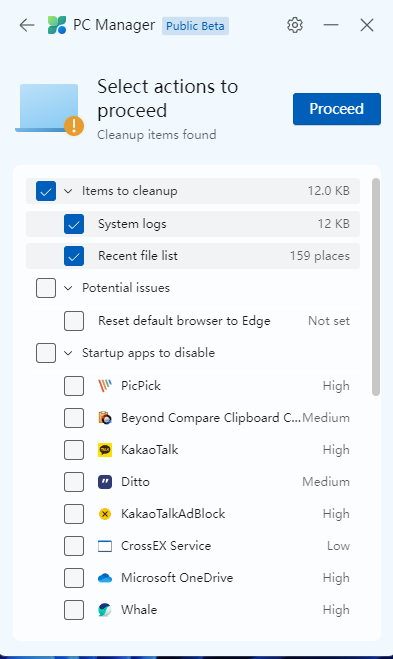Viewport: 393px width, 659px height.
Task: Click the Ditto app icon
Action: coord(105,482)
